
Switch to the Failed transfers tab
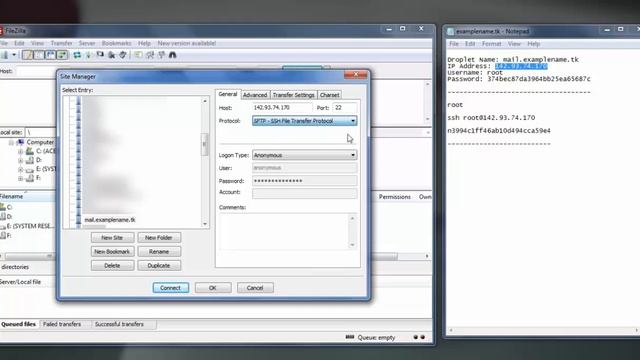tap(62, 324)
